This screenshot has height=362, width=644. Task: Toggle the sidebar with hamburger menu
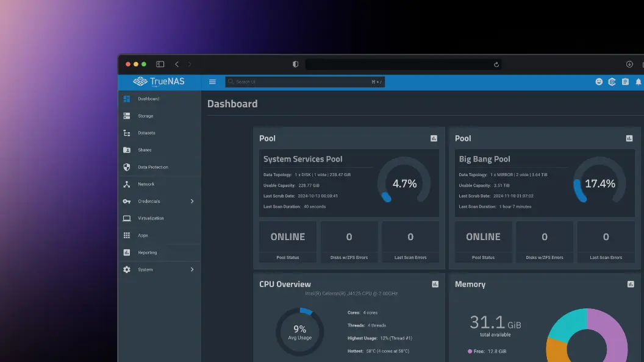pyautogui.click(x=212, y=82)
